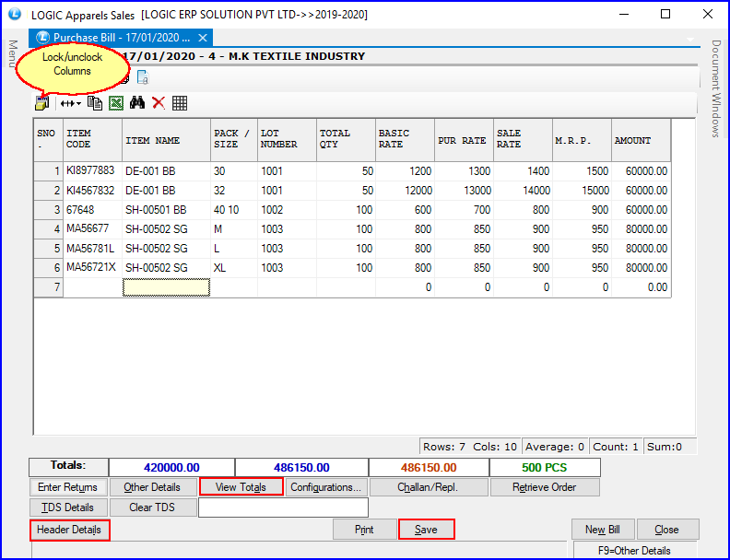The height and width of the screenshot is (560, 730).
Task: Open TDS Details
Action: point(68,507)
